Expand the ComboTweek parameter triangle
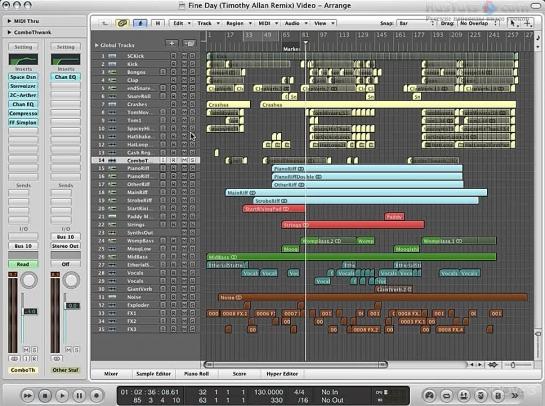 (9, 32)
